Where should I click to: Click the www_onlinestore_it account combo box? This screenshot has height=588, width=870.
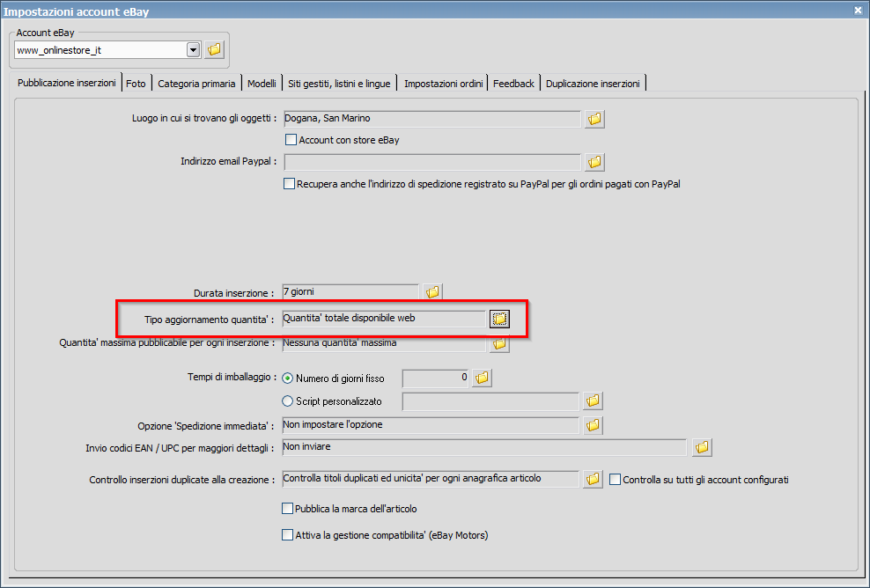click(x=107, y=50)
